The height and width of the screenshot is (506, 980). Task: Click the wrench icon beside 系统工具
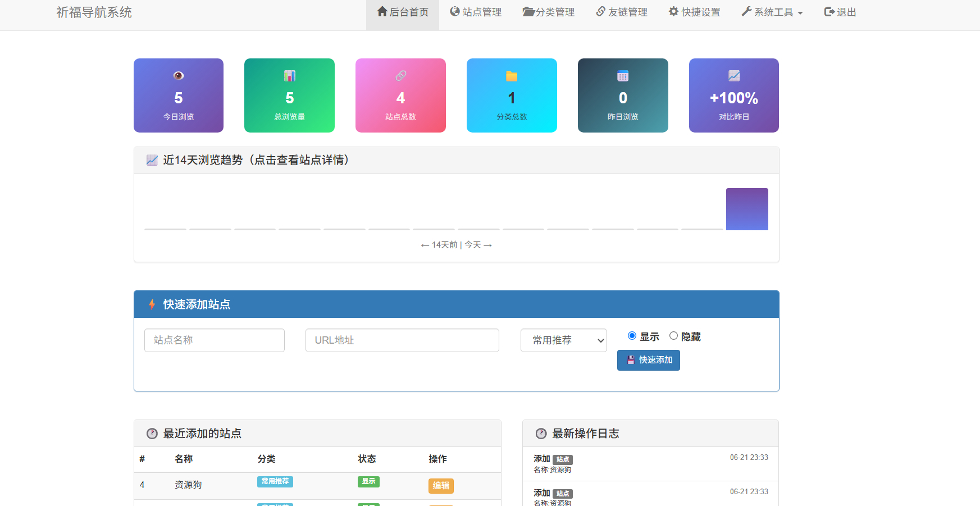coord(746,12)
